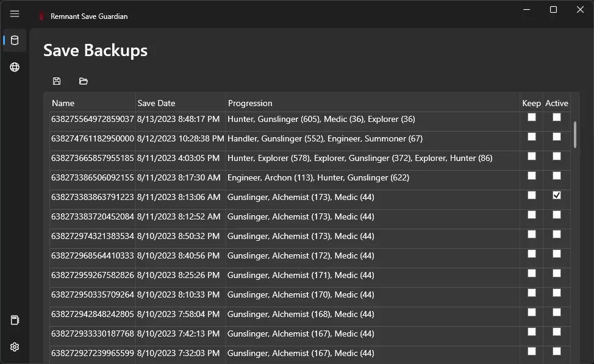594x364 pixels.
Task: Sort by the Save Date column header
Action: 156,103
